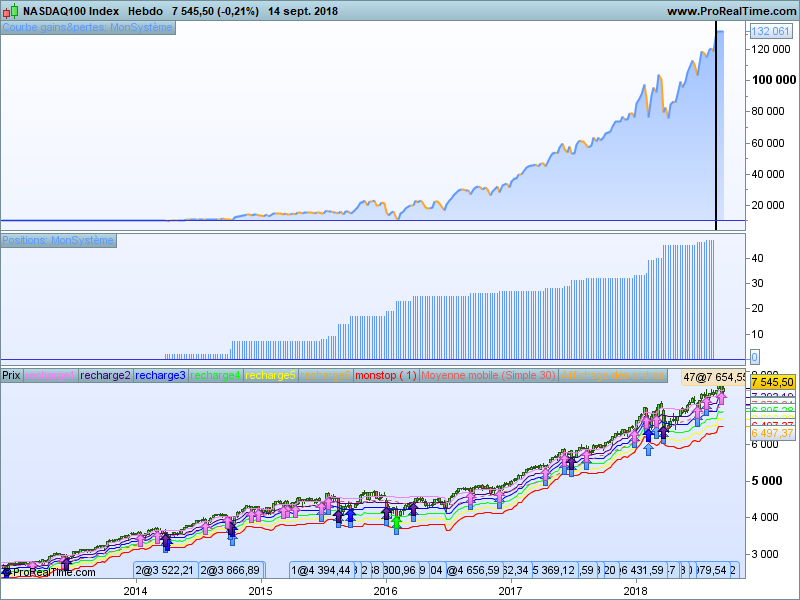Viewport: 800px width, 600px height.
Task: Click the 'NASDAQ100 Index' title text
Action: (71, 11)
